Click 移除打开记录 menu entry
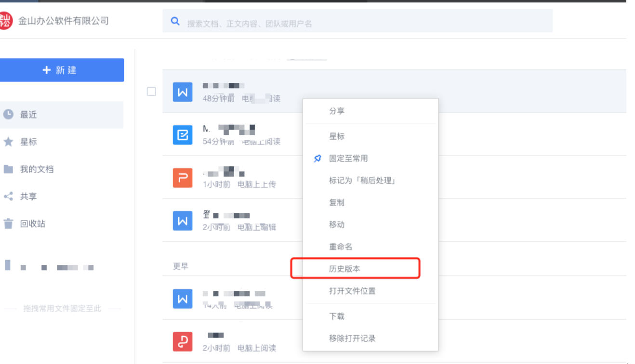The height and width of the screenshot is (364, 635). (352, 338)
